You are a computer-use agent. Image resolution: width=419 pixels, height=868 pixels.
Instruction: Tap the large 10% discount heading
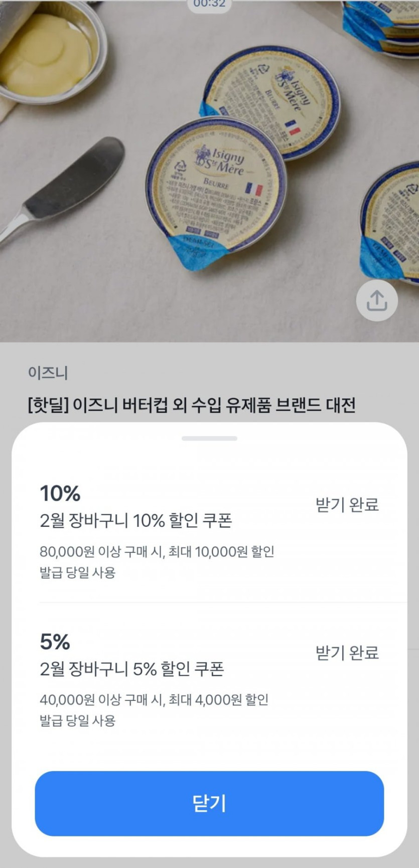click(60, 494)
